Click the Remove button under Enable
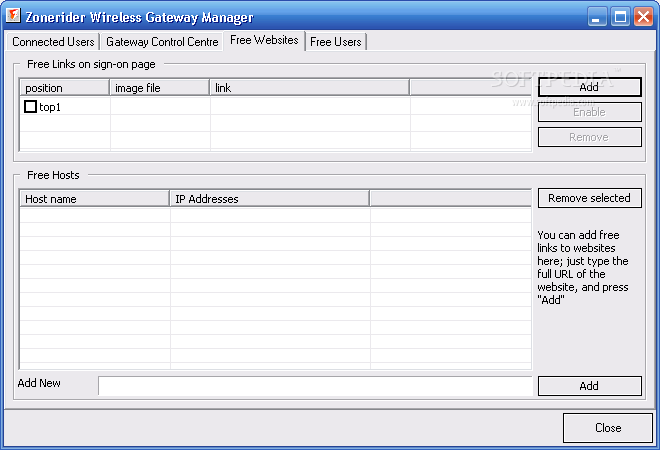 click(589, 137)
